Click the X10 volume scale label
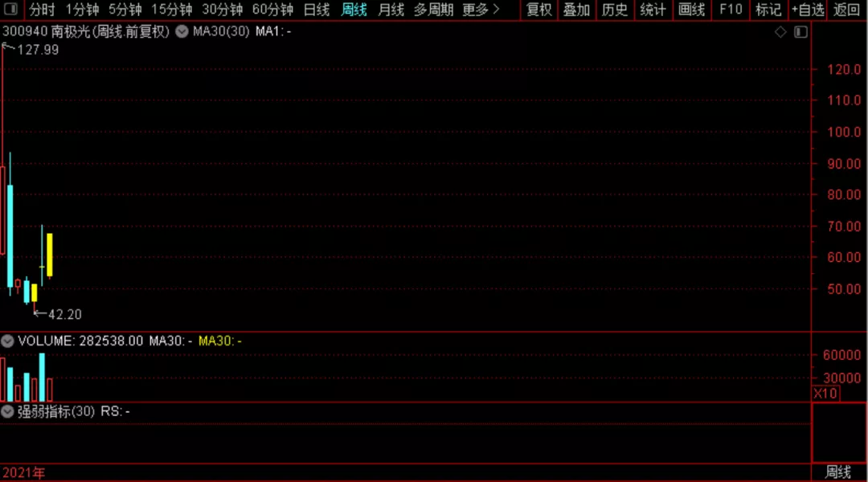The image size is (868, 482). (x=825, y=394)
